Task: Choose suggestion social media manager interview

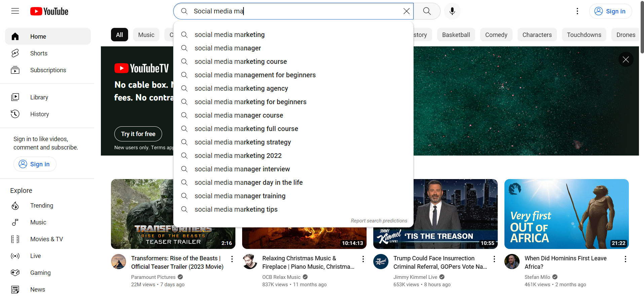Action: tap(293, 169)
